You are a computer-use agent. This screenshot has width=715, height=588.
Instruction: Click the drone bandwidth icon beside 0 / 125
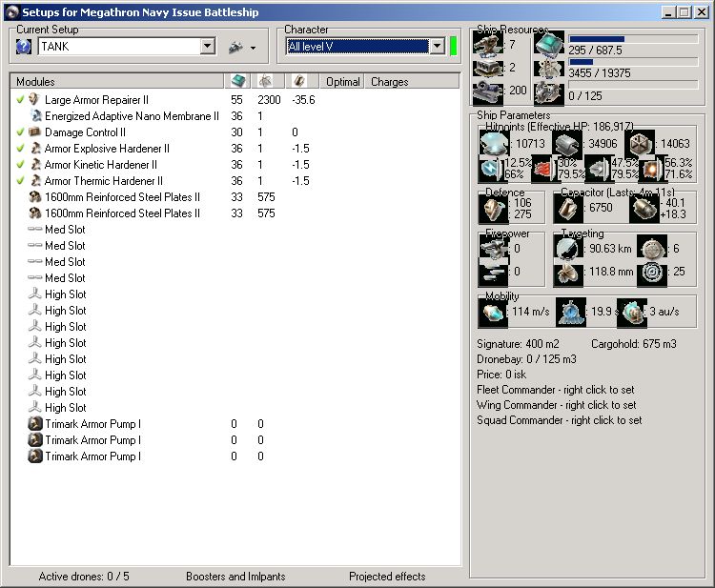549,92
